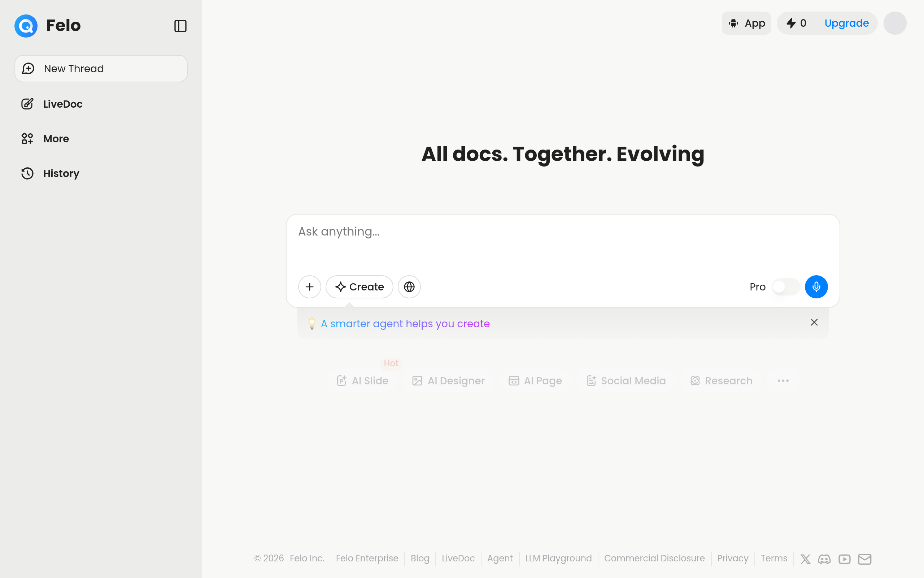
Task: Select the Research option
Action: (x=721, y=381)
